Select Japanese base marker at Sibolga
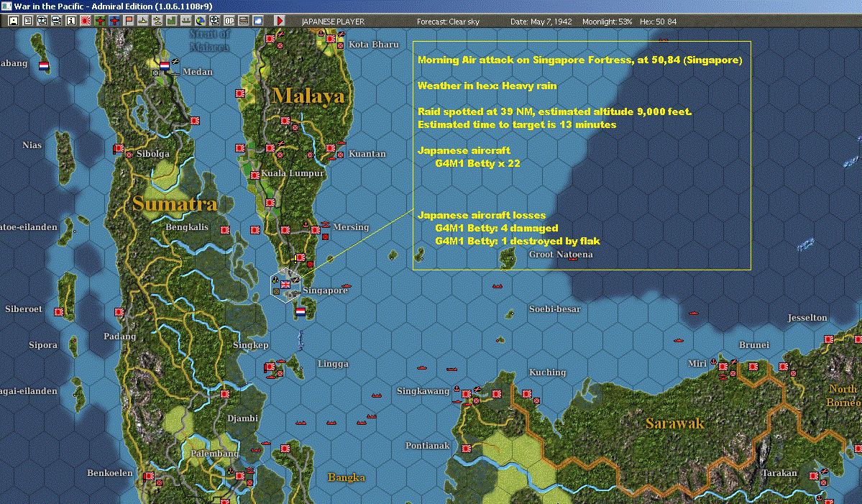This screenshot has height=504, width=862. pos(119,148)
